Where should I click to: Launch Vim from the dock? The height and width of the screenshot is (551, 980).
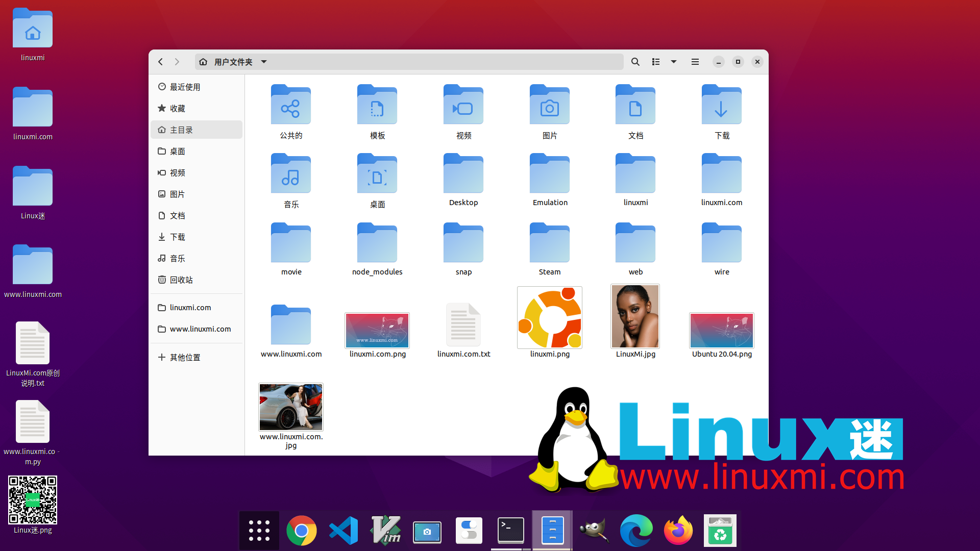tap(385, 531)
